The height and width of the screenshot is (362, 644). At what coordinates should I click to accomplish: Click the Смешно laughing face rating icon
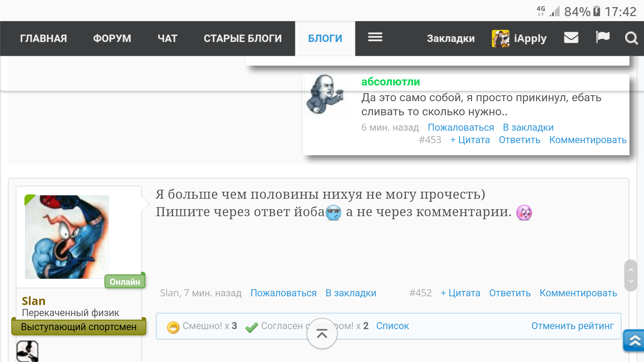pos(173,327)
